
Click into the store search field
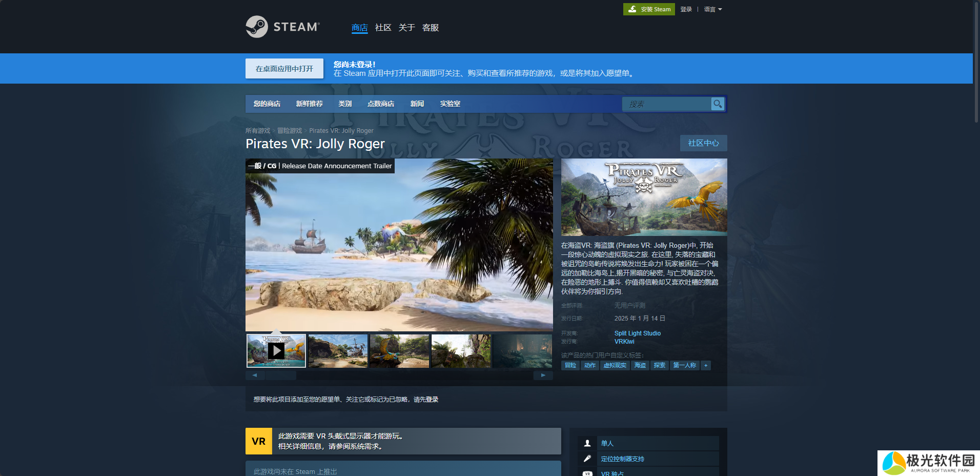pyautogui.click(x=666, y=104)
